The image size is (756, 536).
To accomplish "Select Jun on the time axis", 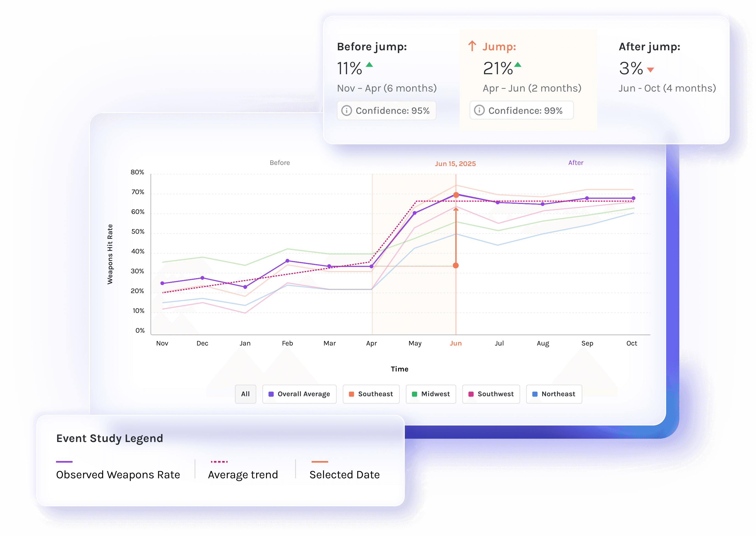I will pos(456,343).
